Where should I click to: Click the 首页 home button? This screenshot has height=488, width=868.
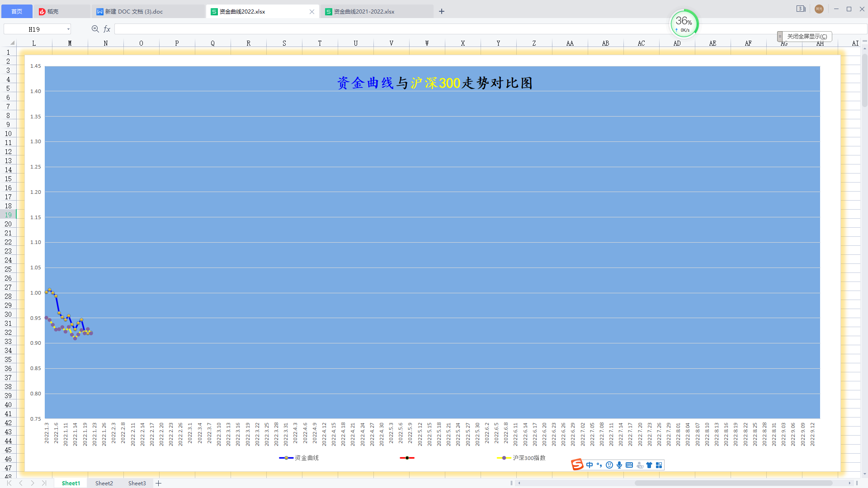pyautogui.click(x=17, y=11)
